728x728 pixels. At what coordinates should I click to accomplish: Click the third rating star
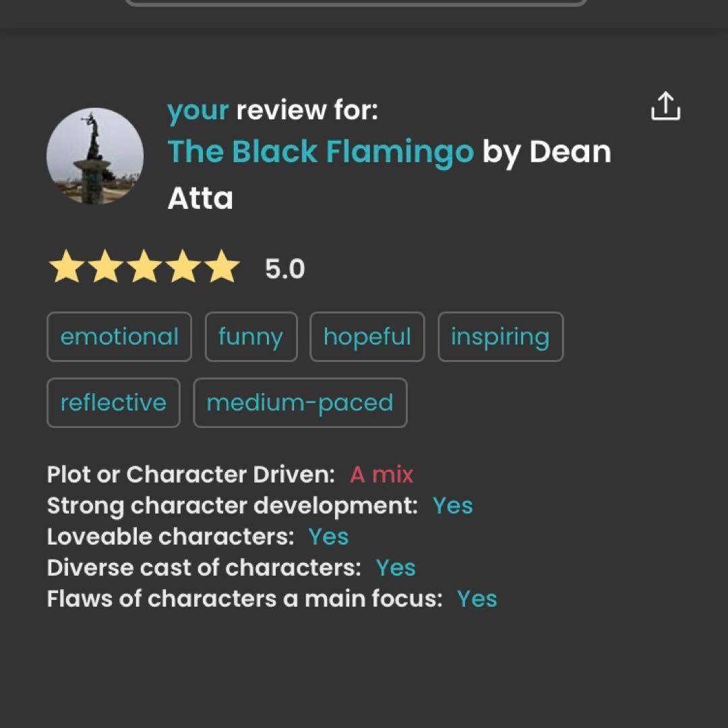(x=144, y=268)
